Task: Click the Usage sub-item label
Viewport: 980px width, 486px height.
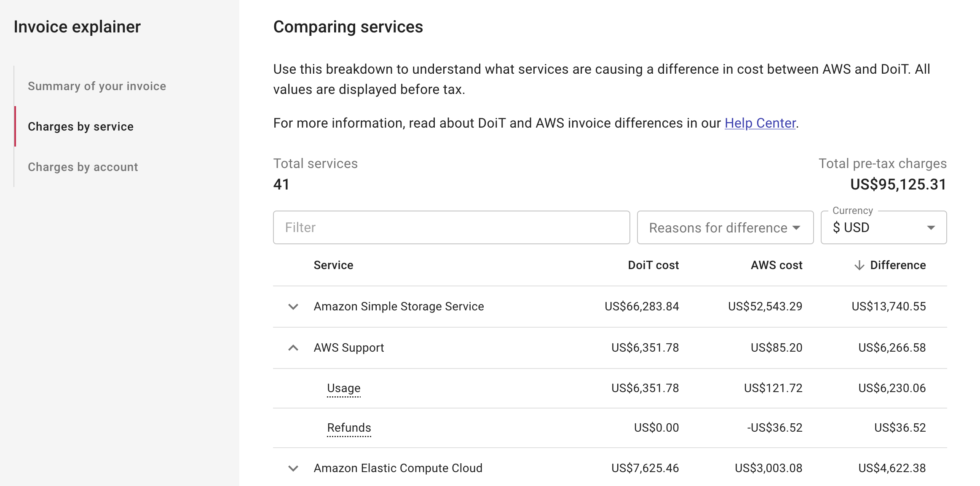Action: coord(343,388)
